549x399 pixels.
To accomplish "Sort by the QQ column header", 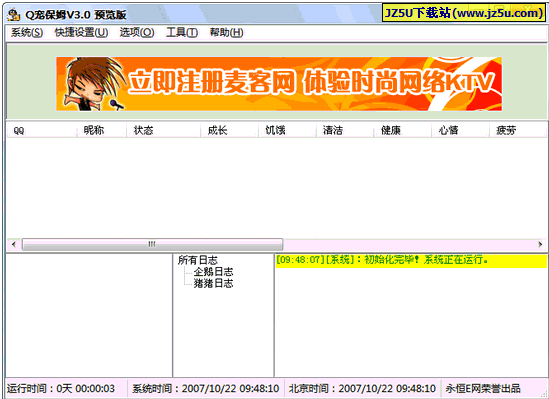I will coord(42,131).
